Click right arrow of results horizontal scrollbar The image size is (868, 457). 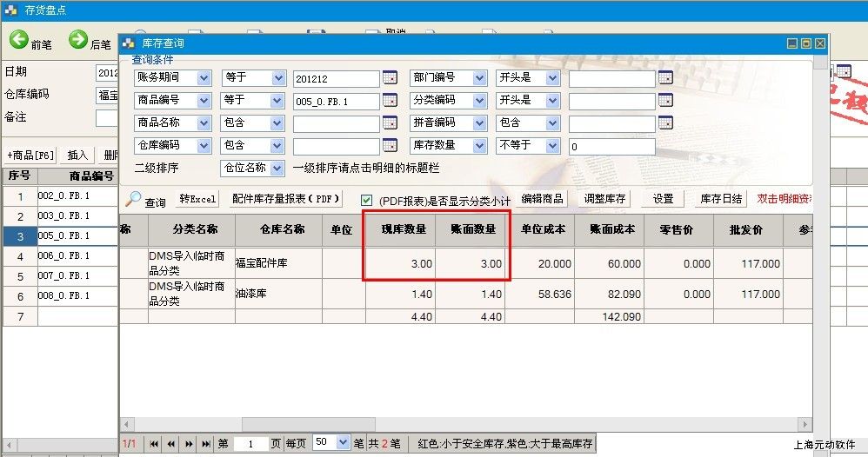[805, 425]
